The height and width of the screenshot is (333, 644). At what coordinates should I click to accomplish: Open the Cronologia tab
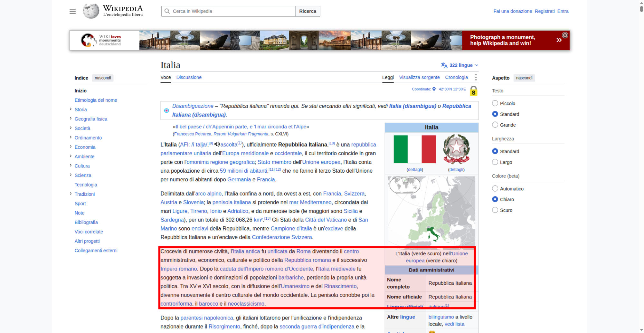456,77
